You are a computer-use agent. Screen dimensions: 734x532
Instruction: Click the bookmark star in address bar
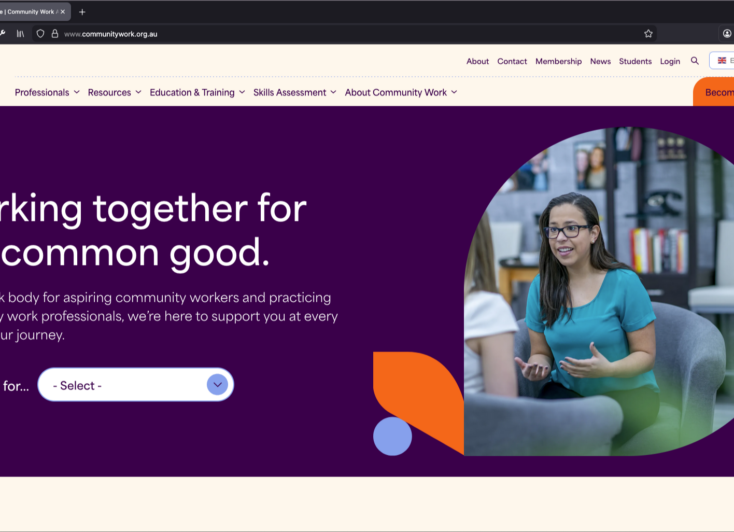coord(648,34)
